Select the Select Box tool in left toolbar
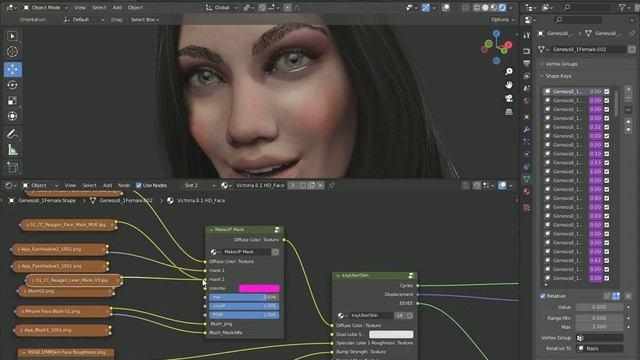 pos(12,36)
